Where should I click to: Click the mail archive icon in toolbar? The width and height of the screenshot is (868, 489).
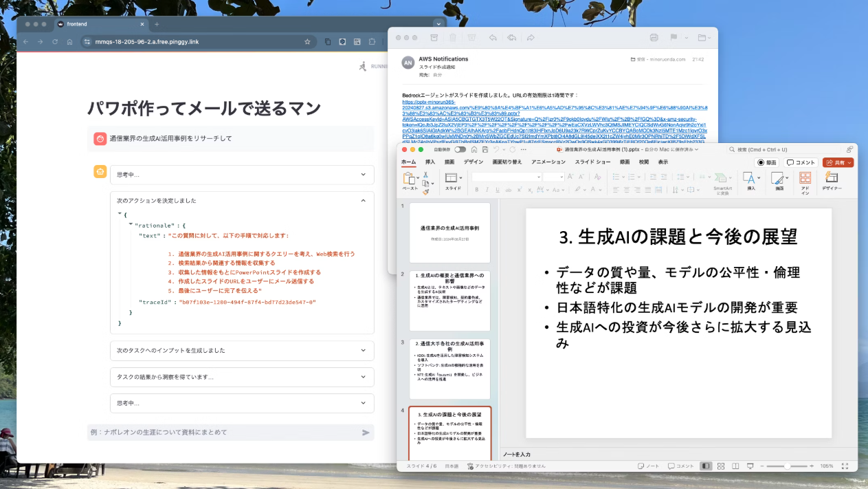click(x=434, y=38)
